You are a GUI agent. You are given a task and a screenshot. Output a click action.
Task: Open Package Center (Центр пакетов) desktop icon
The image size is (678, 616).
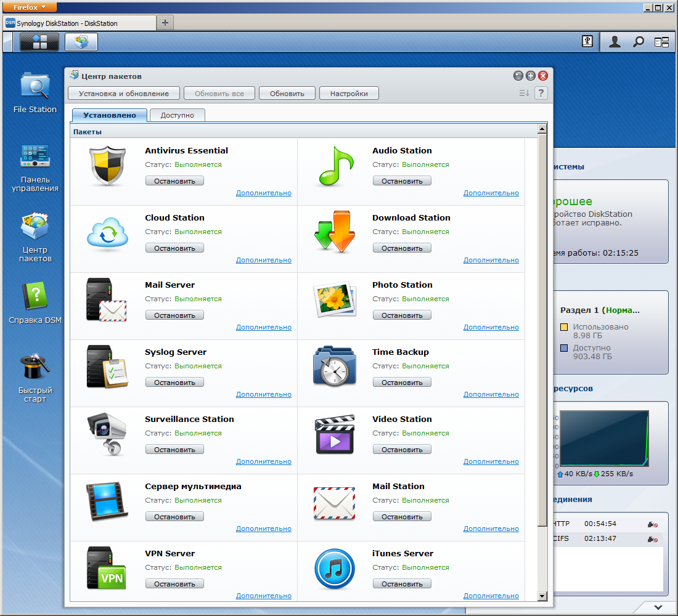click(35, 237)
